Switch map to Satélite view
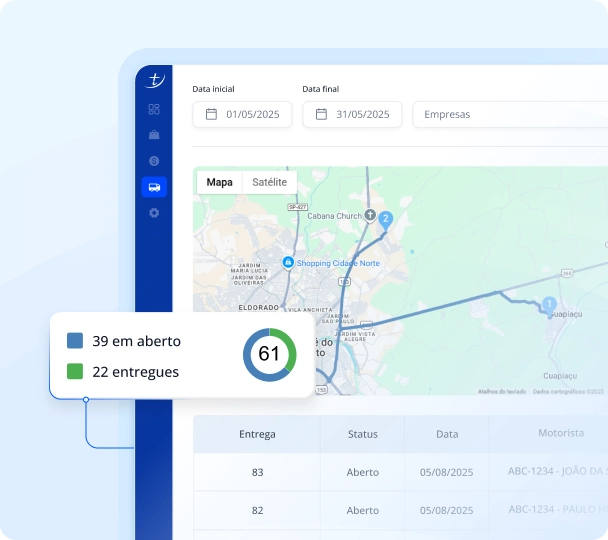This screenshot has height=540, width=608. click(x=269, y=182)
